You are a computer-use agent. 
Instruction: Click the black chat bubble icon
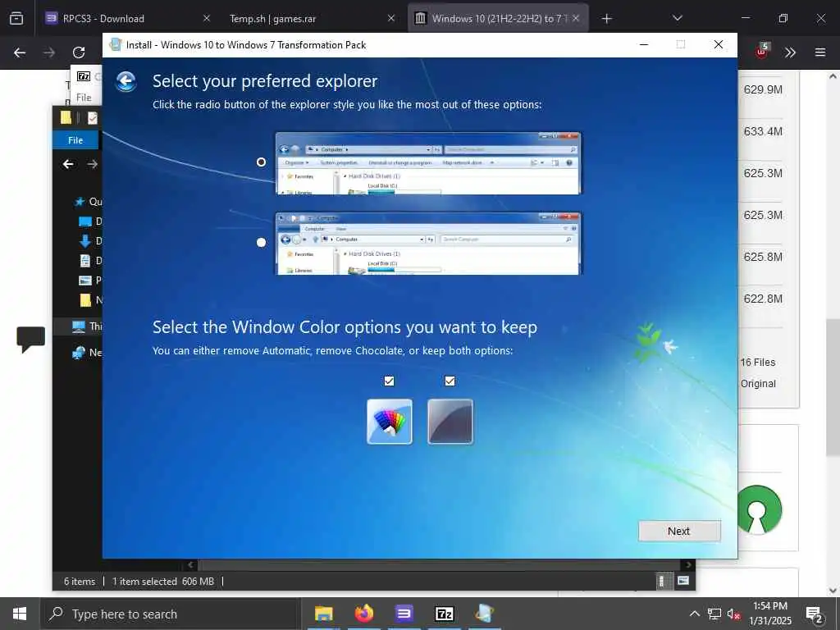click(x=30, y=339)
